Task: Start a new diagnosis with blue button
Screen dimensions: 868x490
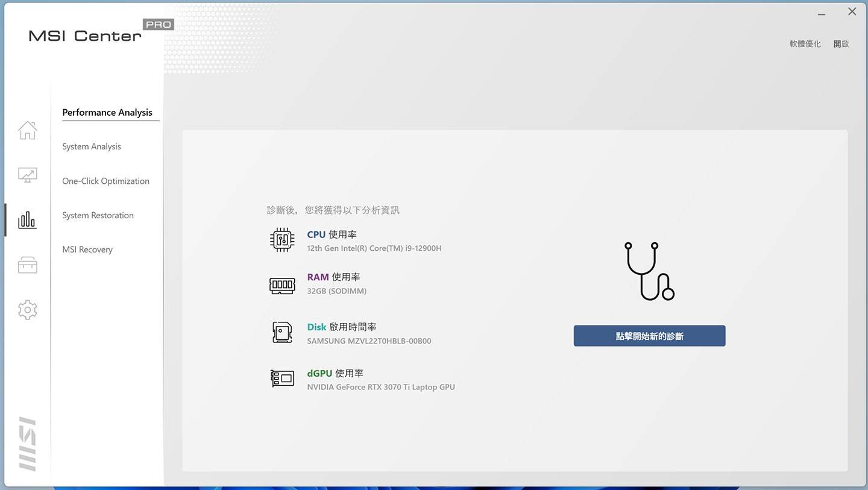Action: point(649,336)
